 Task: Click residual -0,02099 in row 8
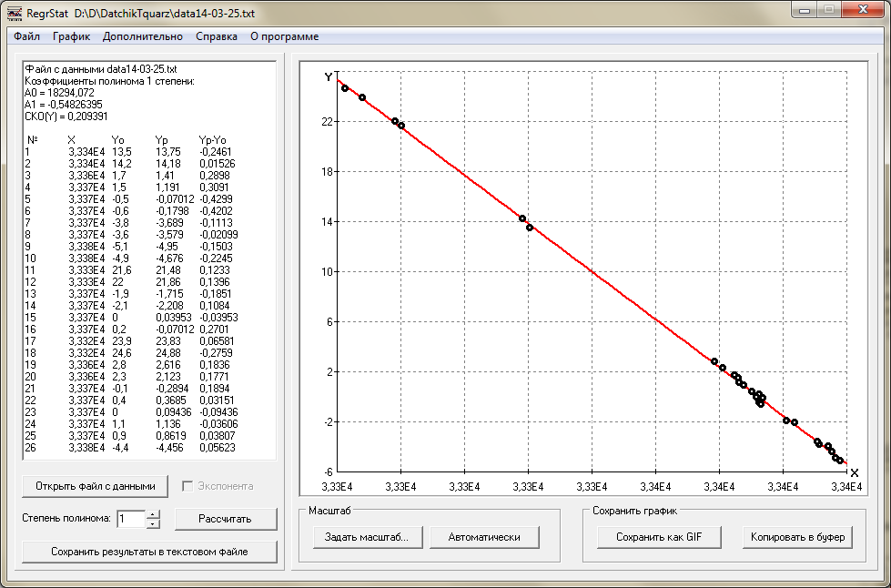(x=218, y=235)
